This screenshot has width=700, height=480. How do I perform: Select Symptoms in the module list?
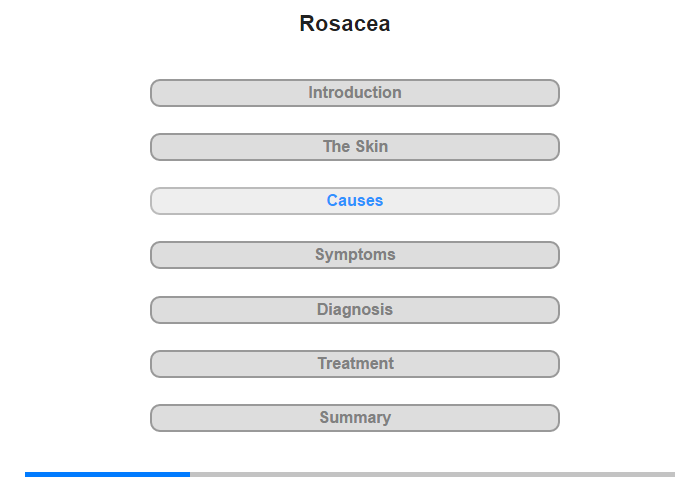click(354, 255)
